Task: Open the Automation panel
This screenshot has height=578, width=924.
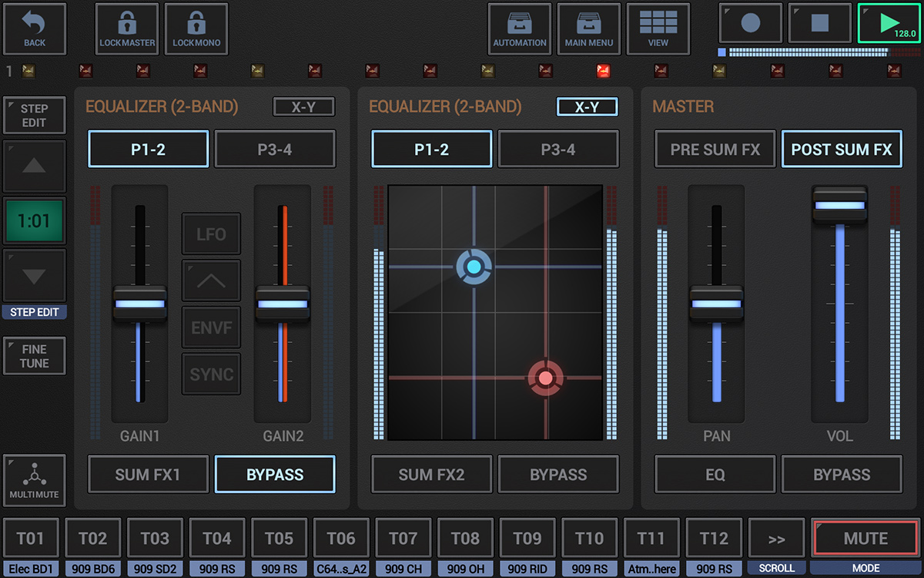Action: pyautogui.click(x=519, y=29)
